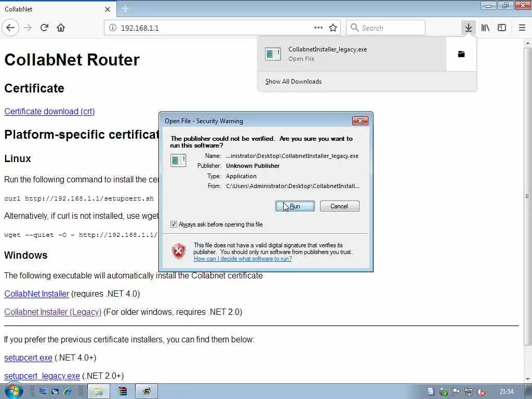Screen dimensions: 532x399
Task: Open network status tray icon
Action: point(469,392)
